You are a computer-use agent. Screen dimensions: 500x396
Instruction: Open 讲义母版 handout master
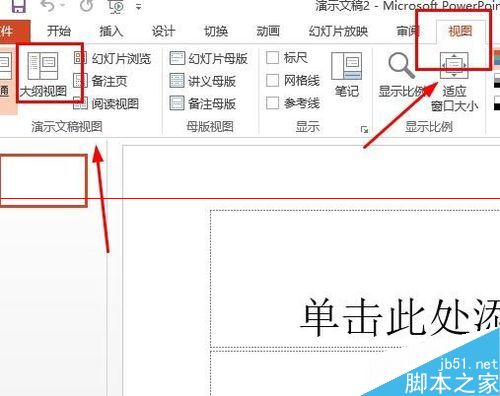point(203,81)
